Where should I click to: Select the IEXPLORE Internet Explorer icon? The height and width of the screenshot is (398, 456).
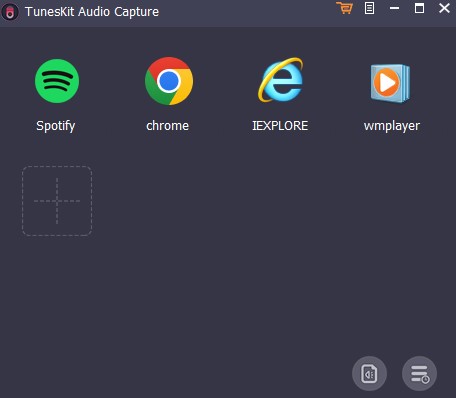(281, 80)
